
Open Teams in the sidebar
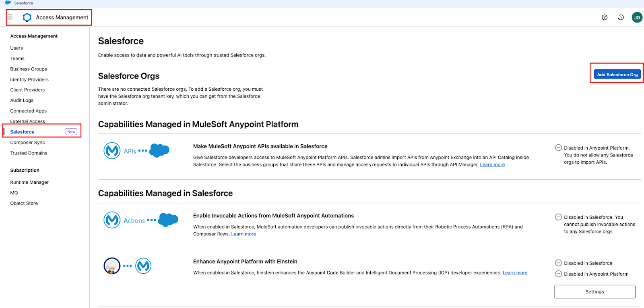pos(17,58)
